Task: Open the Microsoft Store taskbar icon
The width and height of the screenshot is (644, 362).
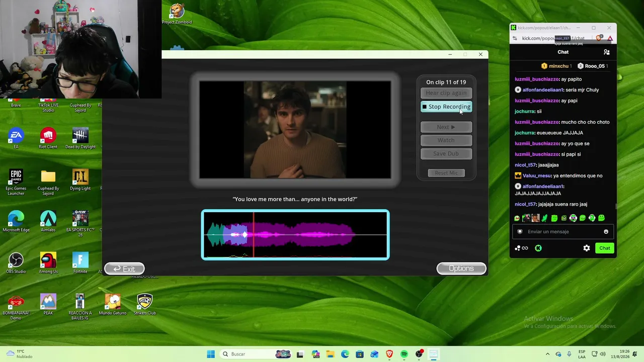Action: coord(360,354)
